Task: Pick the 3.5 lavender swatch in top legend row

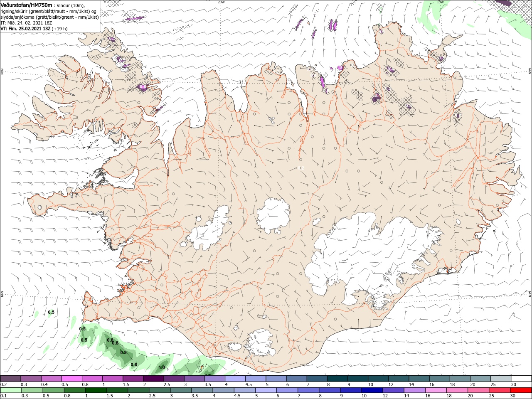Action: coord(214,379)
